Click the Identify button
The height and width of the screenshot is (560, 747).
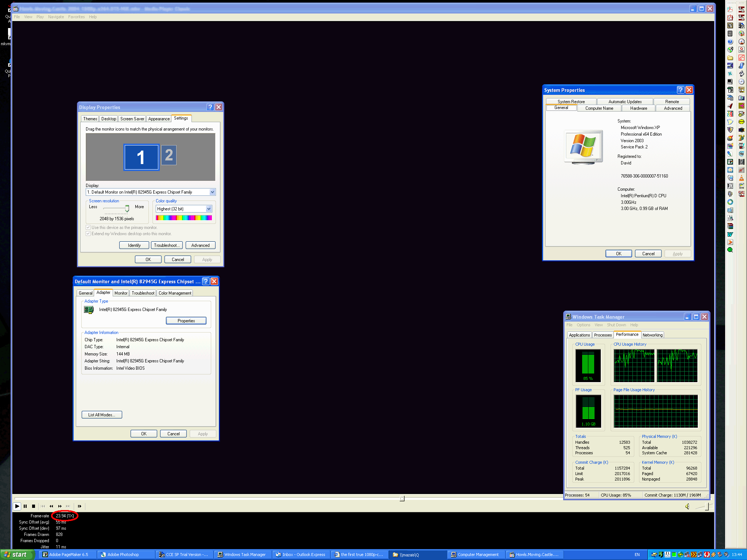point(134,245)
